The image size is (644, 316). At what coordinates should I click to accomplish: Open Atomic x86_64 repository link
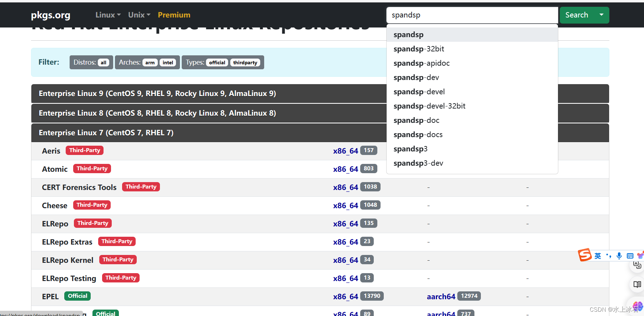click(x=346, y=169)
